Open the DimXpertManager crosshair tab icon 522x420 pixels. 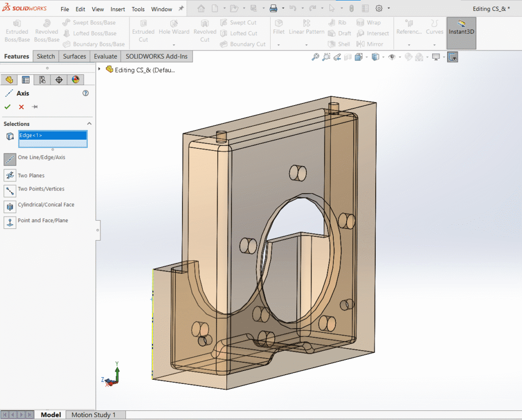pos(59,80)
